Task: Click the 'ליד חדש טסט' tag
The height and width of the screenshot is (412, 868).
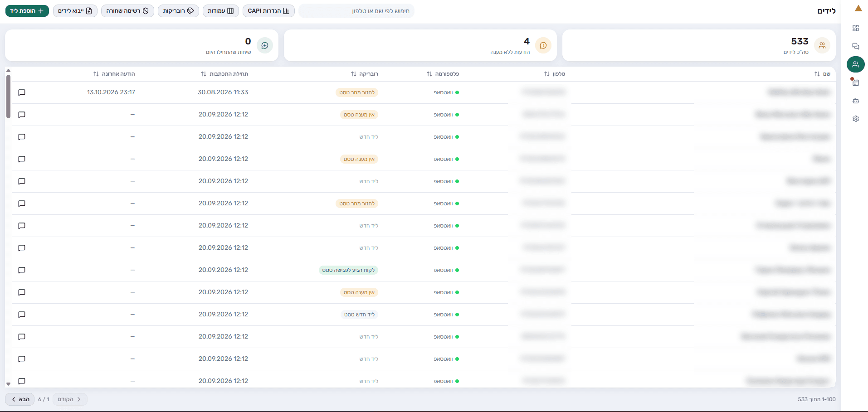Action: click(x=359, y=315)
